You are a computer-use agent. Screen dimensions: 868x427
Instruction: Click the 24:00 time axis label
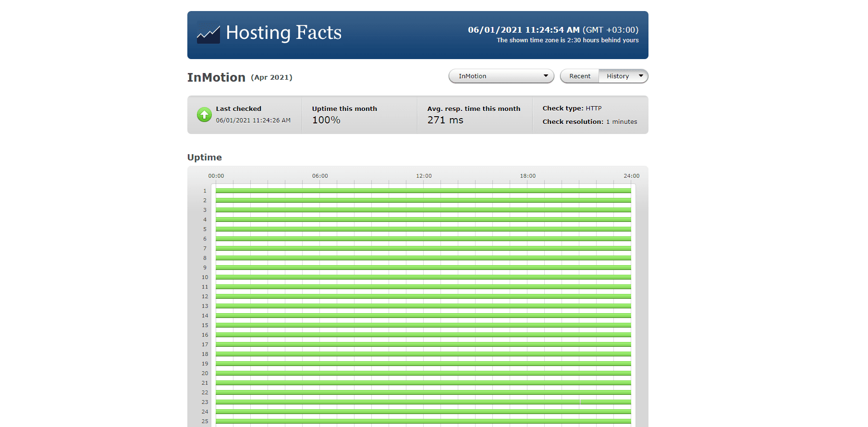coord(632,176)
